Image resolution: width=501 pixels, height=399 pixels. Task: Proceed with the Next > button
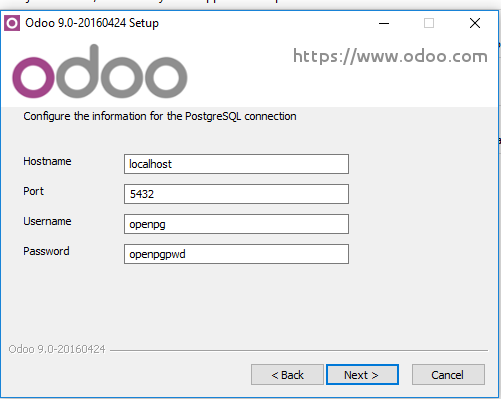(362, 375)
